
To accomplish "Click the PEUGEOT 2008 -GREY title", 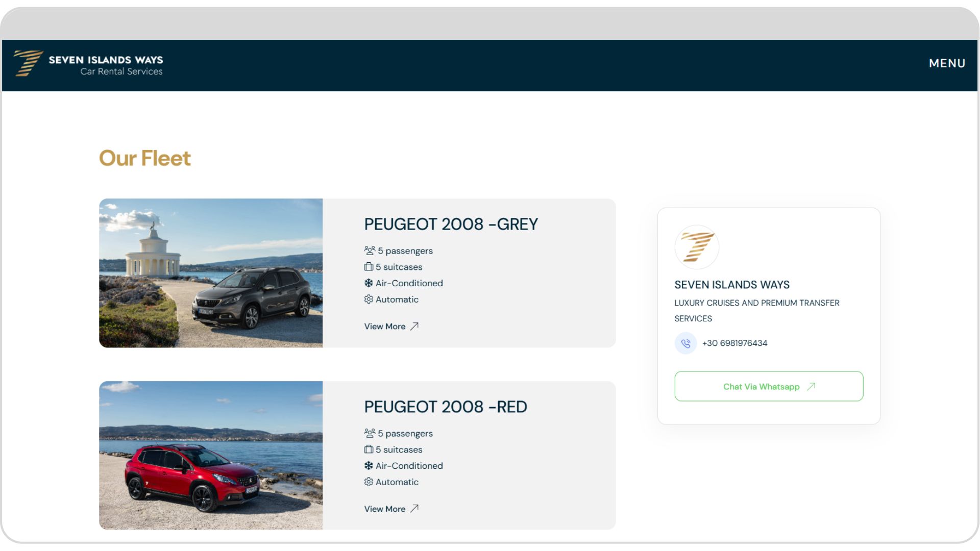I will pyautogui.click(x=451, y=224).
